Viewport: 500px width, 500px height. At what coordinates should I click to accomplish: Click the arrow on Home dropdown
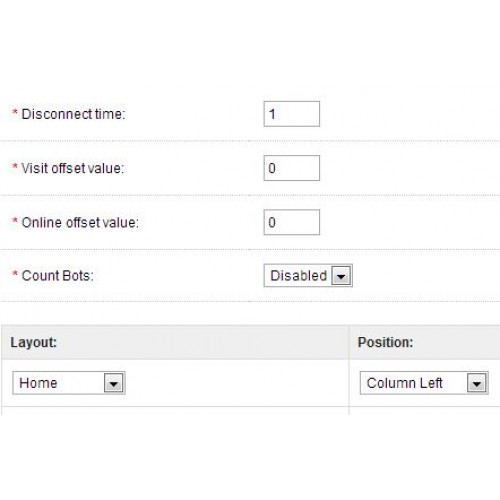point(114,383)
